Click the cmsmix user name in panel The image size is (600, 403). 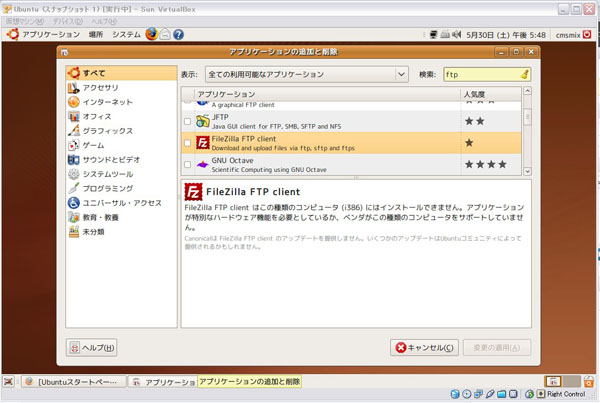[568, 35]
